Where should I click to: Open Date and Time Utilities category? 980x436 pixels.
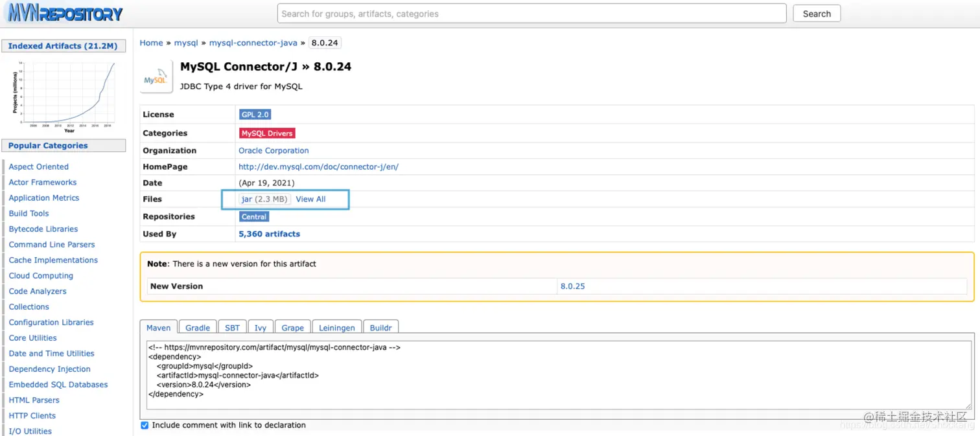[51, 353]
